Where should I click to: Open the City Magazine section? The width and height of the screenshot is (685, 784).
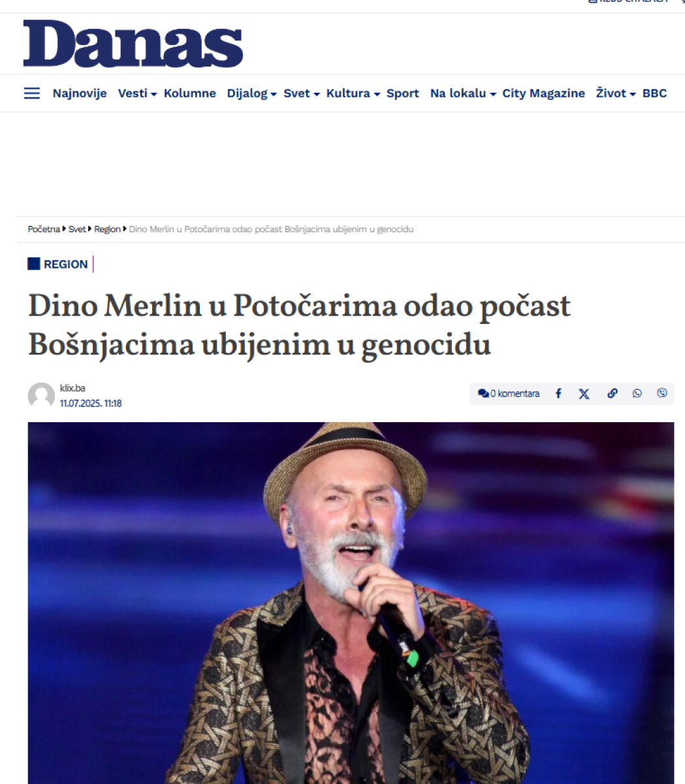click(x=543, y=93)
